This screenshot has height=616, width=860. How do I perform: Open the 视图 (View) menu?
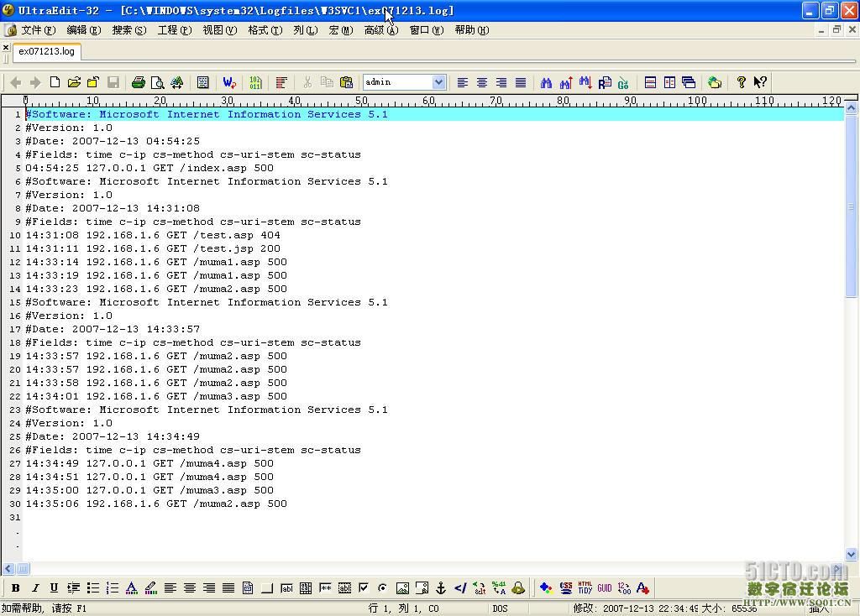220,30
